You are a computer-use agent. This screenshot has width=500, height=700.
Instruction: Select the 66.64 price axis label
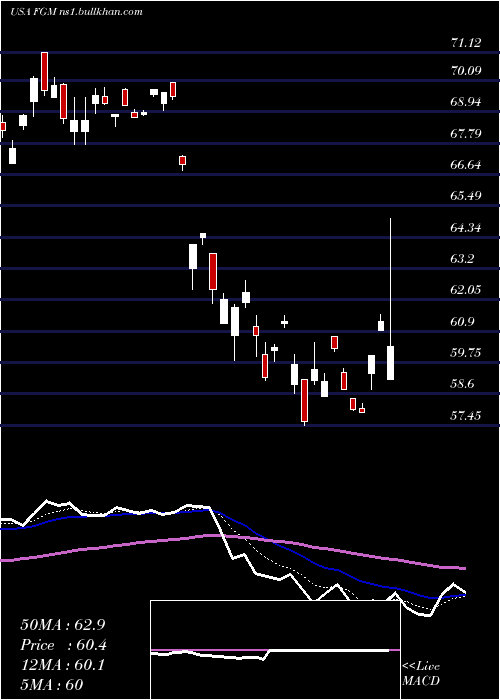[x=466, y=165]
